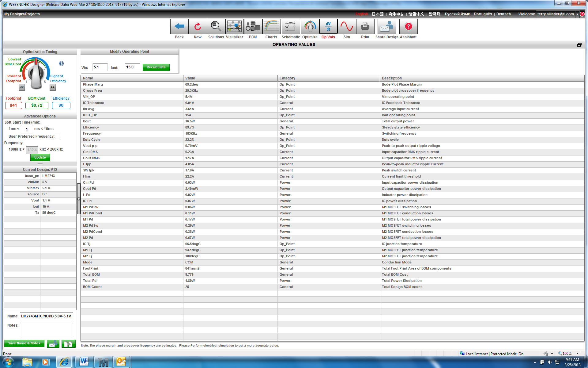
Task: Open My Designs/Projects menu
Action: pyautogui.click(x=22, y=14)
